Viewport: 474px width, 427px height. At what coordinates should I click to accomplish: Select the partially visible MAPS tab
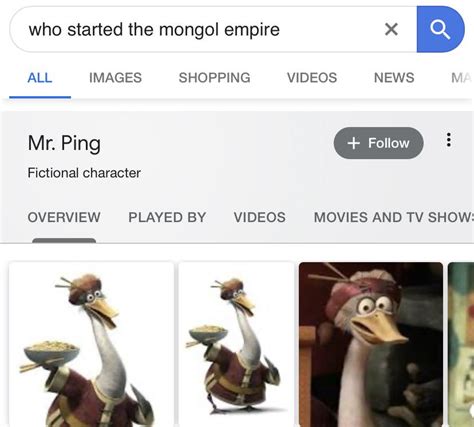tap(462, 78)
